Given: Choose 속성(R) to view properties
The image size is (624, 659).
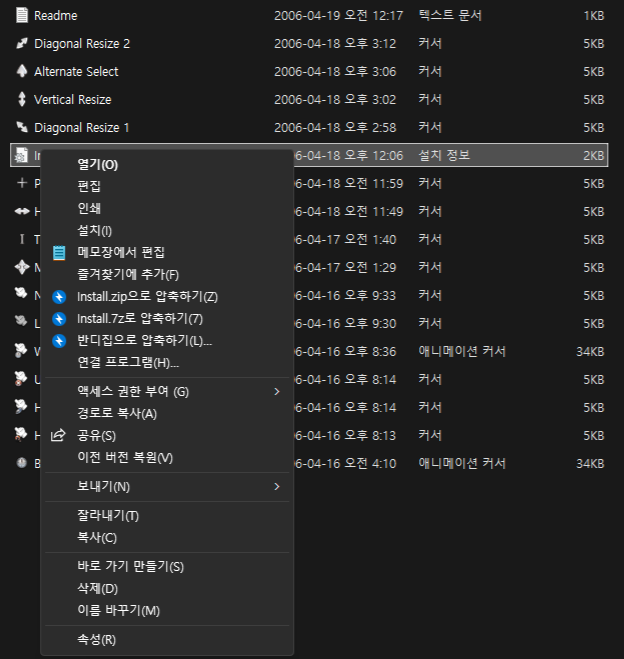Looking at the screenshot, I should pyautogui.click(x=96, y=640).
